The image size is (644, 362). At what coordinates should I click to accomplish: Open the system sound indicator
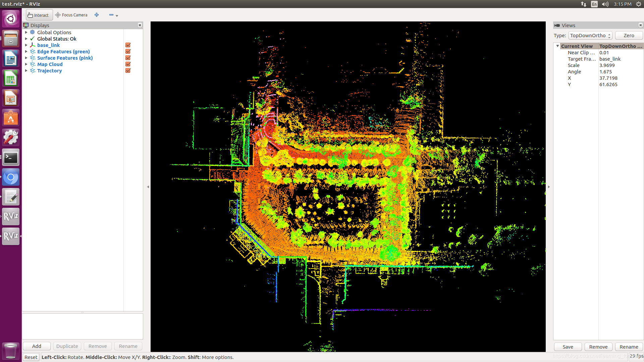[605, 4]
